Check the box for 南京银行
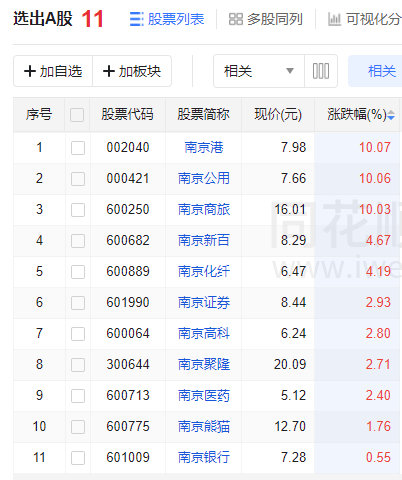 pyautogui.click(x=78, y=458)
